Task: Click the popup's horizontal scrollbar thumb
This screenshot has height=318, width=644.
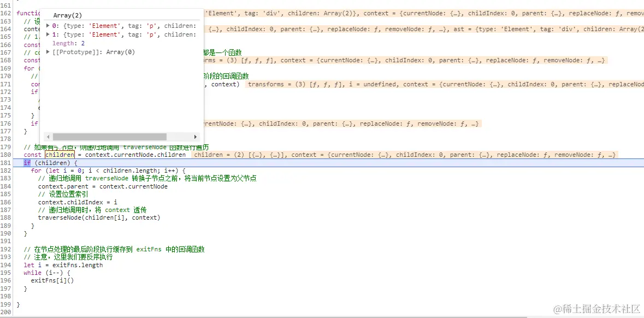Action: pos(110,137)
